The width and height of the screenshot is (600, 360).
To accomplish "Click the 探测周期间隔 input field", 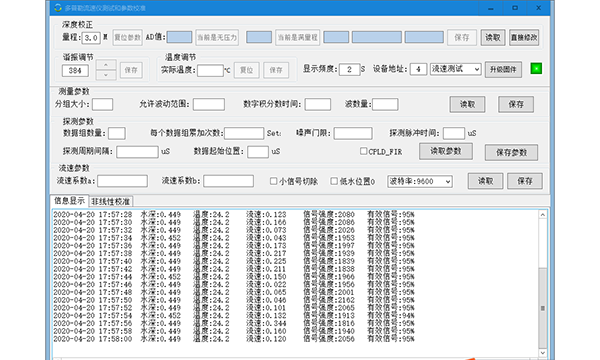I will point(137,152).
